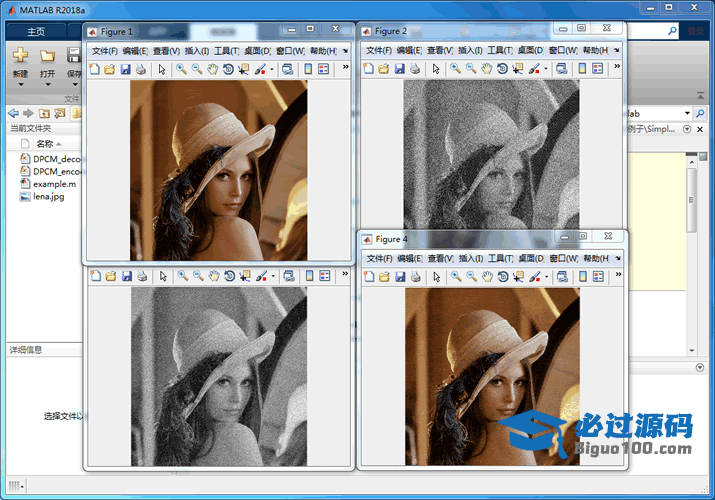Image resolution: width=715 pixels, height=500 pixels.
Task: Select Pan hand tool in Figure 2
Action: point(487,68)
